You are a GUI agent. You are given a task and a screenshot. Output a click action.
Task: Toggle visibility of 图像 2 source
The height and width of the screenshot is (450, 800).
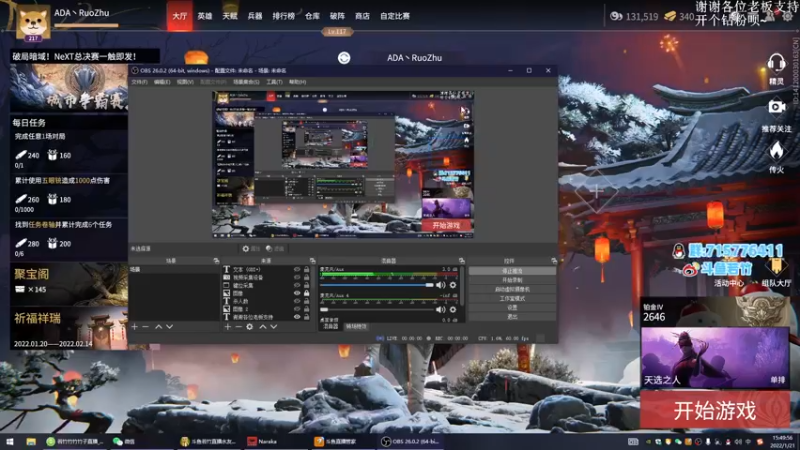coord(297,309)
